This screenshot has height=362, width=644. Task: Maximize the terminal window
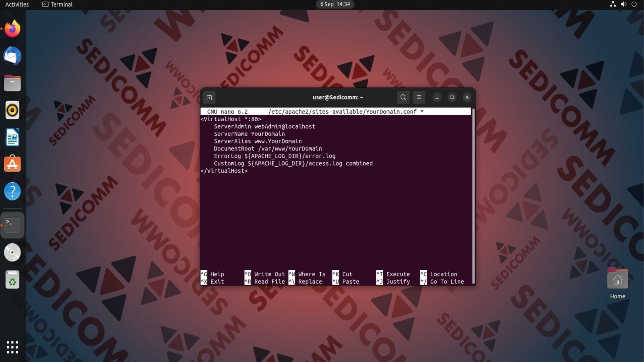pyautogui.click(x=452, y=98)
